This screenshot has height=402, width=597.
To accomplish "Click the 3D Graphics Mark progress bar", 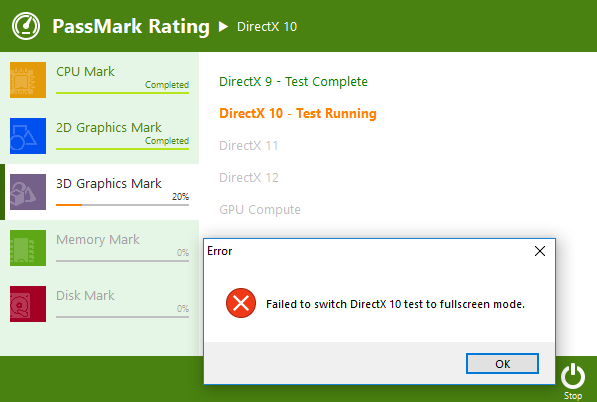I will tap(122, 205).
